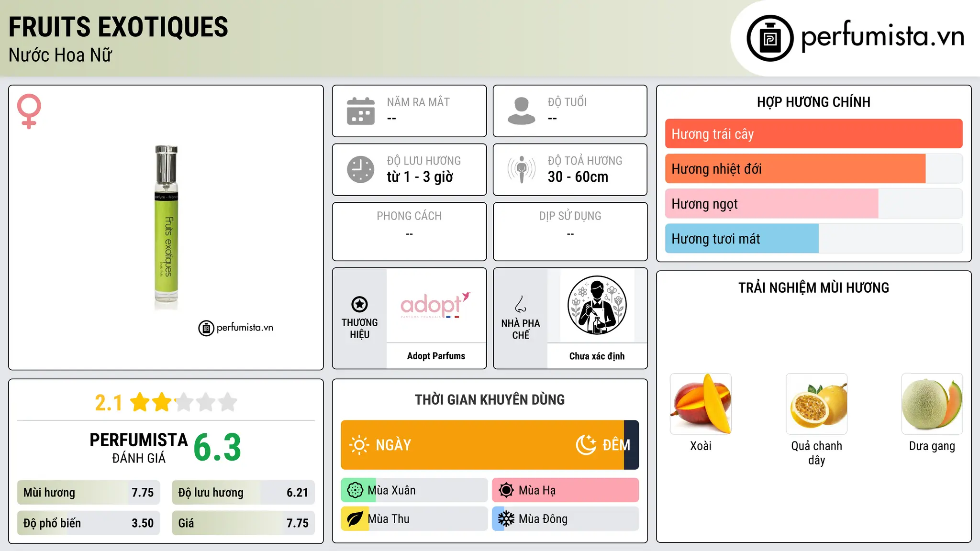Click the person icon beside ĐỘ TUỔI
Viewport: 980px width, 551px height.
click(x=522, y=111)
